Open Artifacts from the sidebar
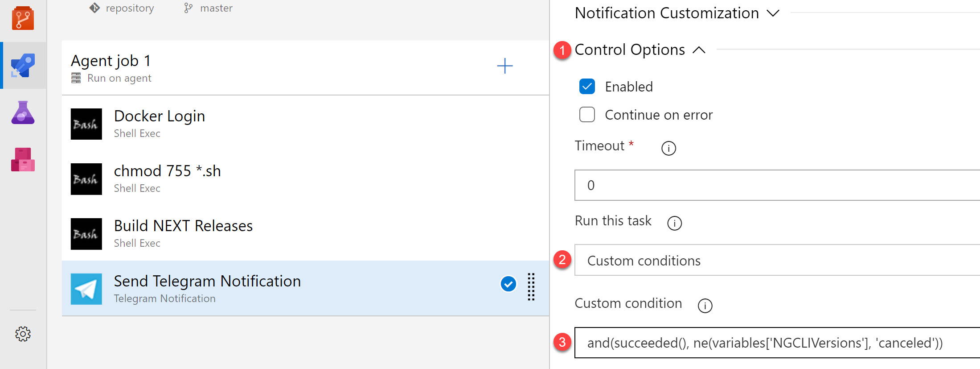This screenshot has height=369, width=980. (x=23, y=160)
